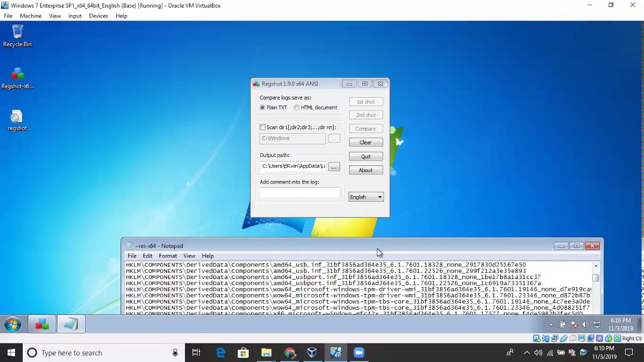Image resolution: width=644 pixels, height=362 pixels.
Task: Open VirtualBox Input menu
Action: [75, 16]
